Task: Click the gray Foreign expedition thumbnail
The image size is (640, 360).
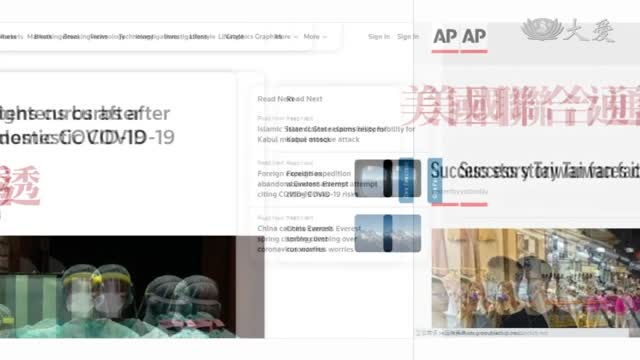Action: (x=387, y=178)
